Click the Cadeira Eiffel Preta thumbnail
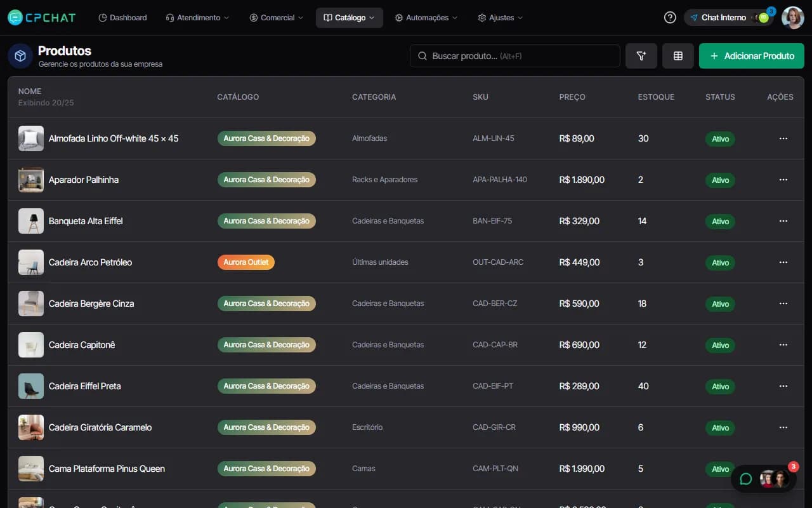Viewport: 812px width, 508px height. (x=31, y=386)
